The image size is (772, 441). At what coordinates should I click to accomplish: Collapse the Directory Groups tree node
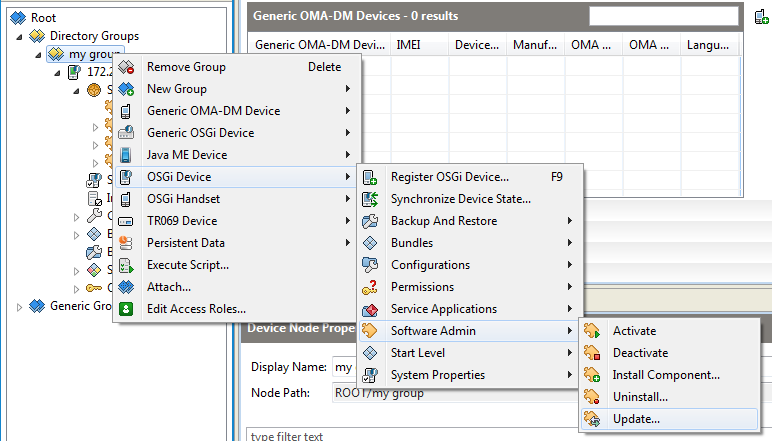pos(19,37)
